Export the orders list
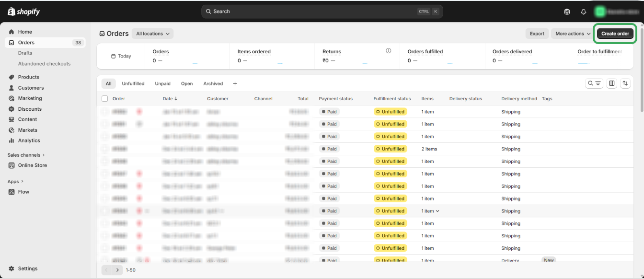Image resolution: width=644 pixels, height=279 pixels. coord(537,34)
